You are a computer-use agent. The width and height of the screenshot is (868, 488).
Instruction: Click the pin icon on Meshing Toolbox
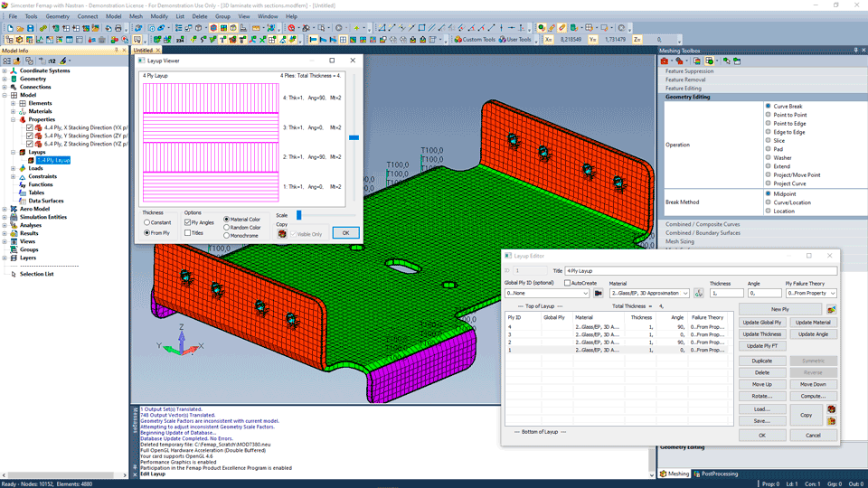click(856, 51)
